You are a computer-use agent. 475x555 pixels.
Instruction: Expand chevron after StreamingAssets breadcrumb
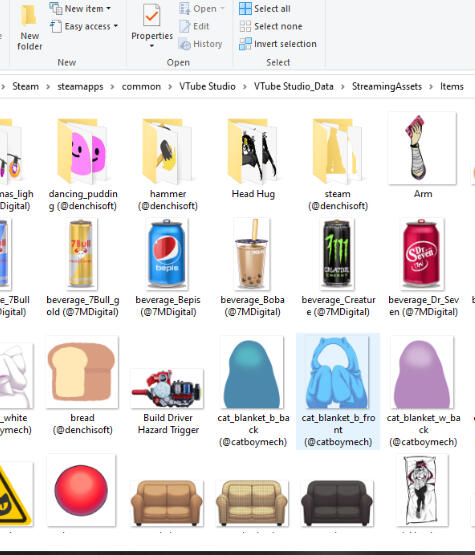click(x=431, y=87)
